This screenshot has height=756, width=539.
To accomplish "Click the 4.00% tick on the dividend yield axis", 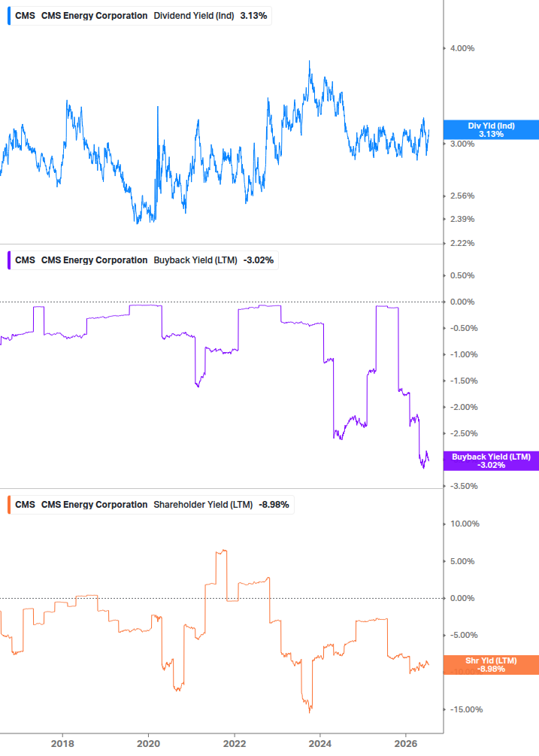I will [462, 48].
